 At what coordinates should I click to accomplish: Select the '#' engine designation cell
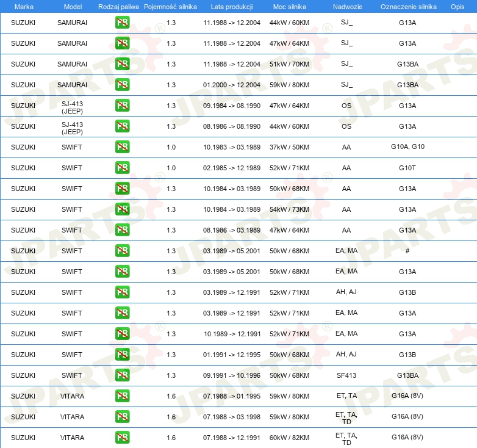(x=407, y=251)
